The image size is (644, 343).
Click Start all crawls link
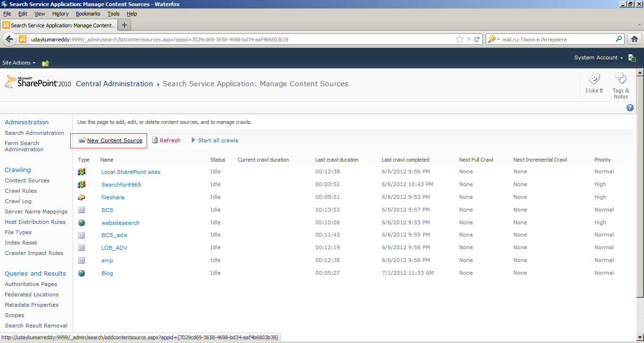[x=218, y=140]
